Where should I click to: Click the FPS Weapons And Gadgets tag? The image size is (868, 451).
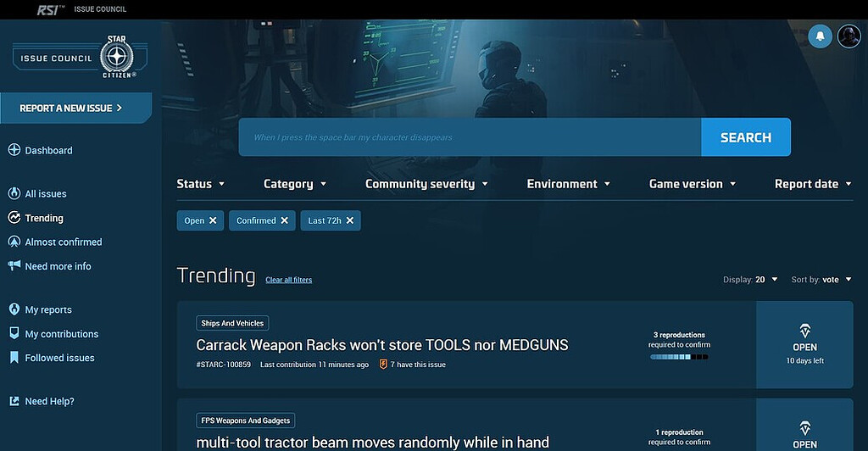tap(245, 420)
